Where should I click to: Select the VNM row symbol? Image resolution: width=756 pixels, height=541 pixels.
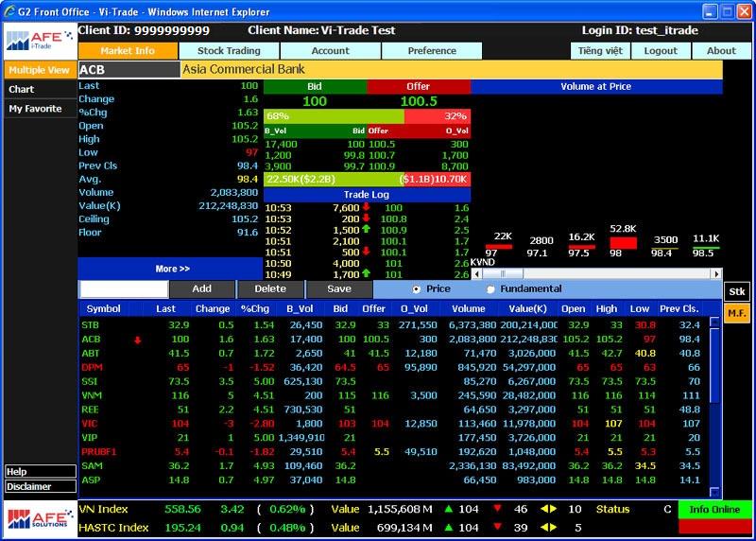pos(92,395)
